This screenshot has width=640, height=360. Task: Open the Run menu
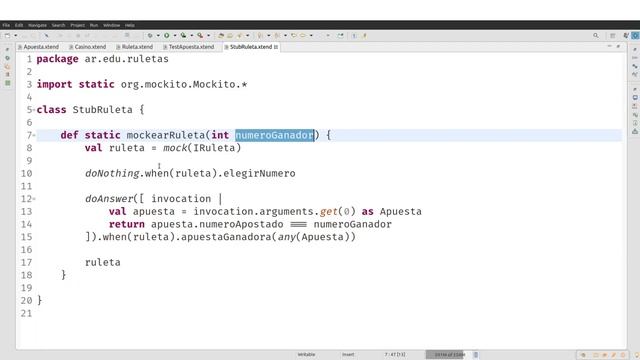(94, 25)
